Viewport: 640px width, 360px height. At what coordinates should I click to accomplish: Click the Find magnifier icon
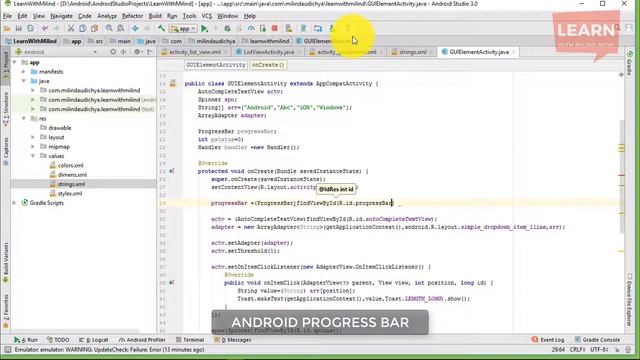pyautogui.click(x=109, y=29)
